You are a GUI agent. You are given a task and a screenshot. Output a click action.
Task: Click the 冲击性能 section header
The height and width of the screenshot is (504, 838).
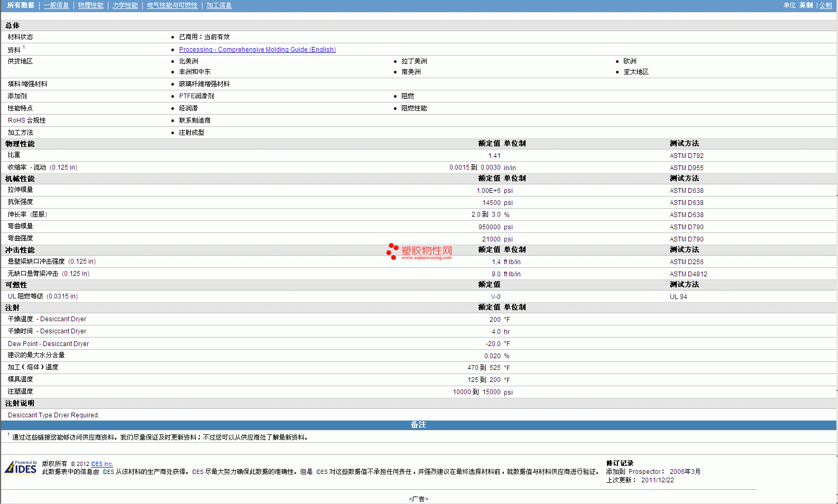point(20,250)
